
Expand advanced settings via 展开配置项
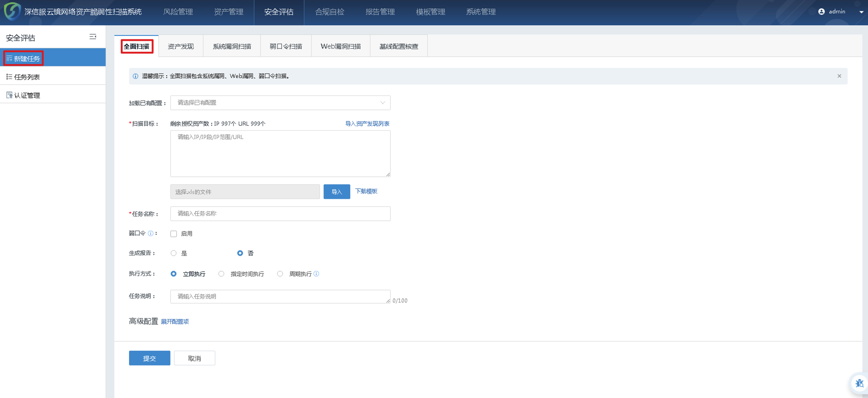(175, 322)
